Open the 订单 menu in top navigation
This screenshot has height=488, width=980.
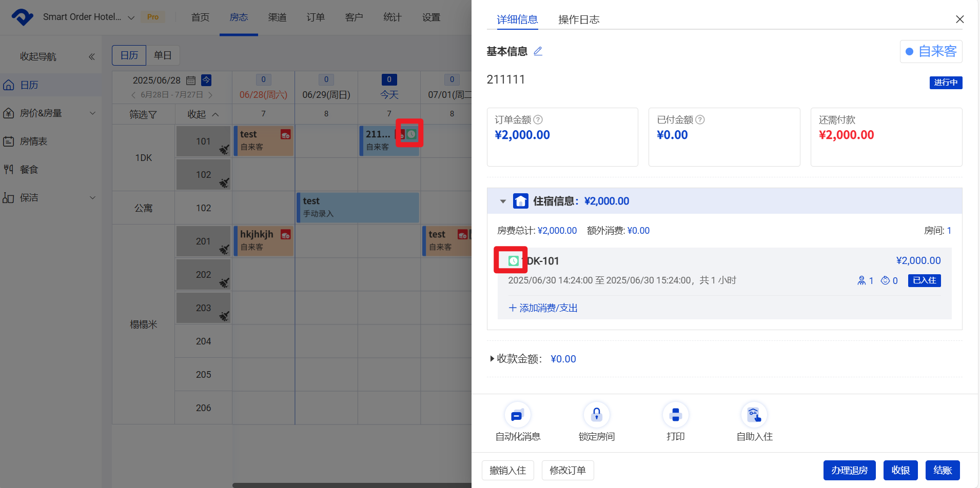pyautogui.click(x=316, y=17)
